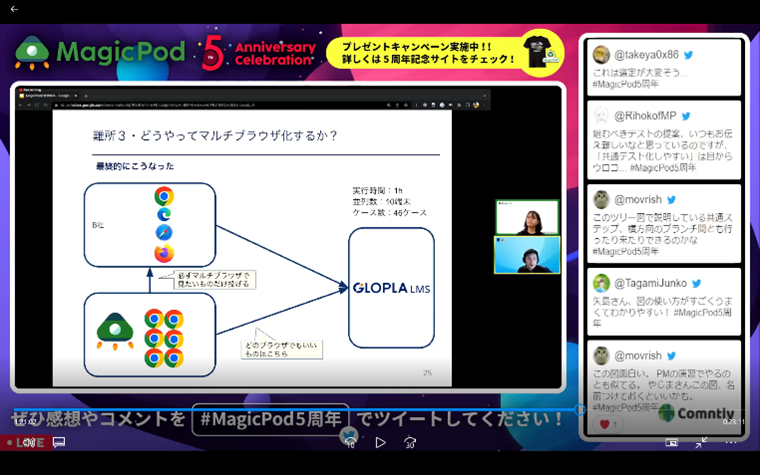The image size is (760, 475).
Task: Mute the volume speaker icon
Action: click(x=29, y=442)
